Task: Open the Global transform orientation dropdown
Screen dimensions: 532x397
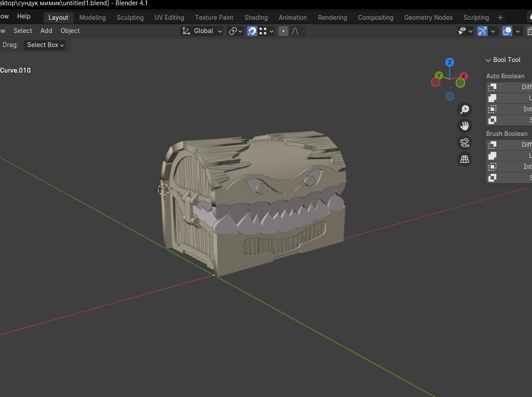Action: tap(203, 31)
